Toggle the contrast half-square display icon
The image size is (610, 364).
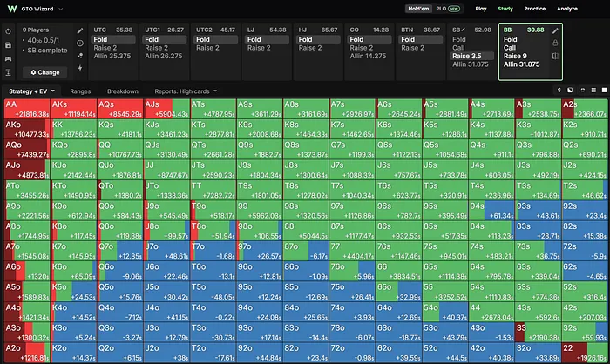click(570, 91)
